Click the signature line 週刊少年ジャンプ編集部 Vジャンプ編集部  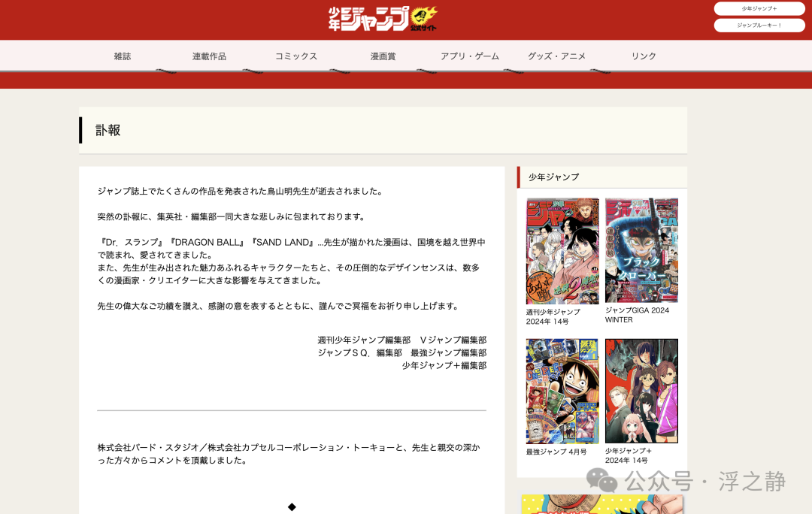coord(401,340)
